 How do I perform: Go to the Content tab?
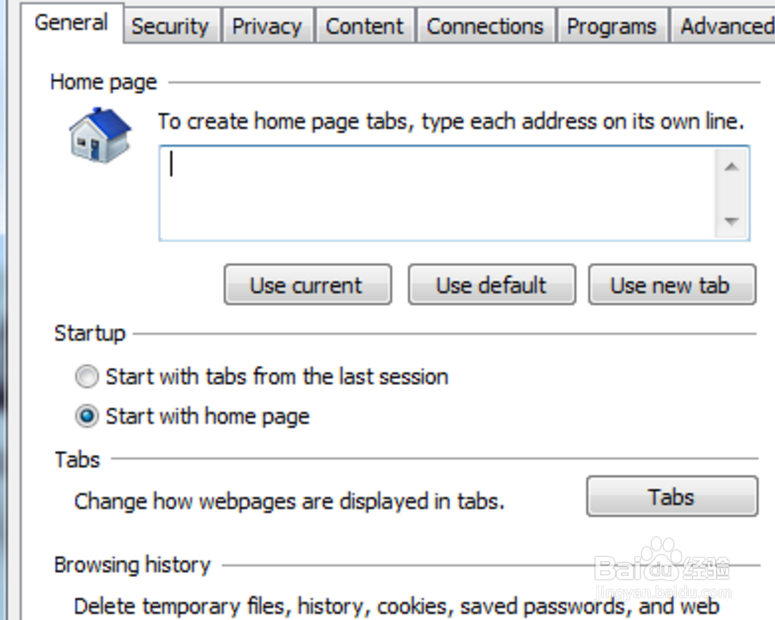click(365, 26)
